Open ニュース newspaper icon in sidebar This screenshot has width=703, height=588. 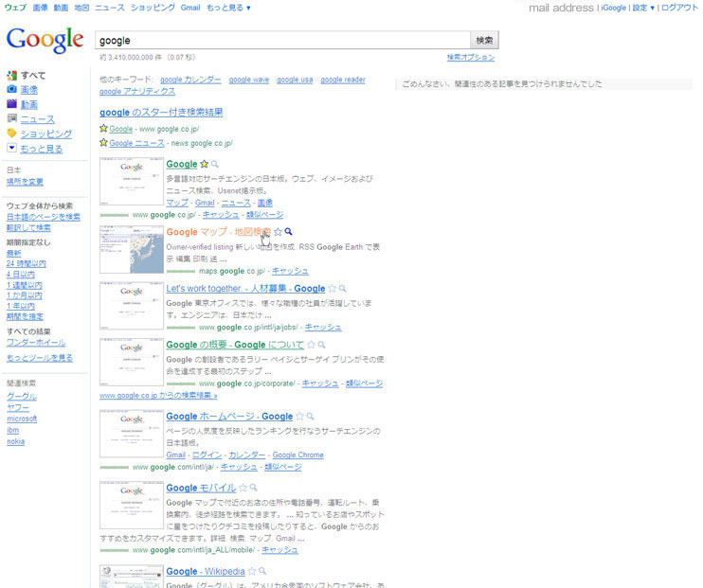11,118
